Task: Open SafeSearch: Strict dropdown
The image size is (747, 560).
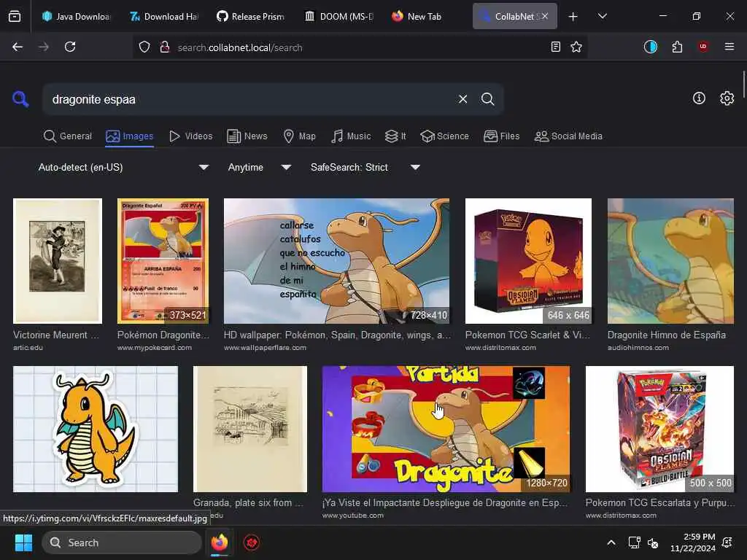Action: (x=365, y=167)
